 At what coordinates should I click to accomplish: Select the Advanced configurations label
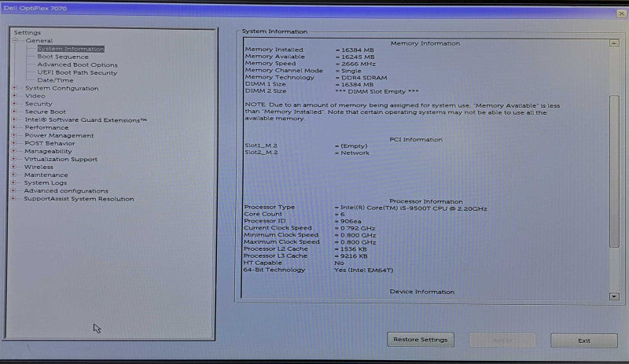coord(66,190)
